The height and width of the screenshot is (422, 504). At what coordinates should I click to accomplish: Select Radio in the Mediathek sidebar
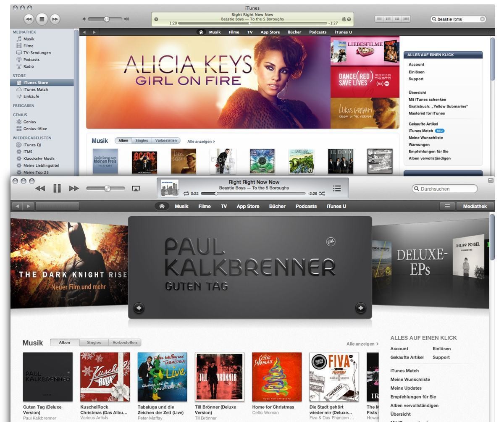29,66
